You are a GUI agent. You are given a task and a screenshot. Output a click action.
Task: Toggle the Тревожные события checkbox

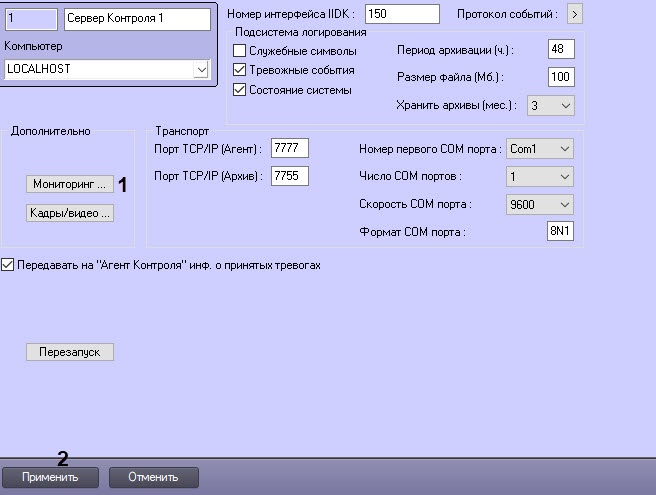click(x=239, y=70)
